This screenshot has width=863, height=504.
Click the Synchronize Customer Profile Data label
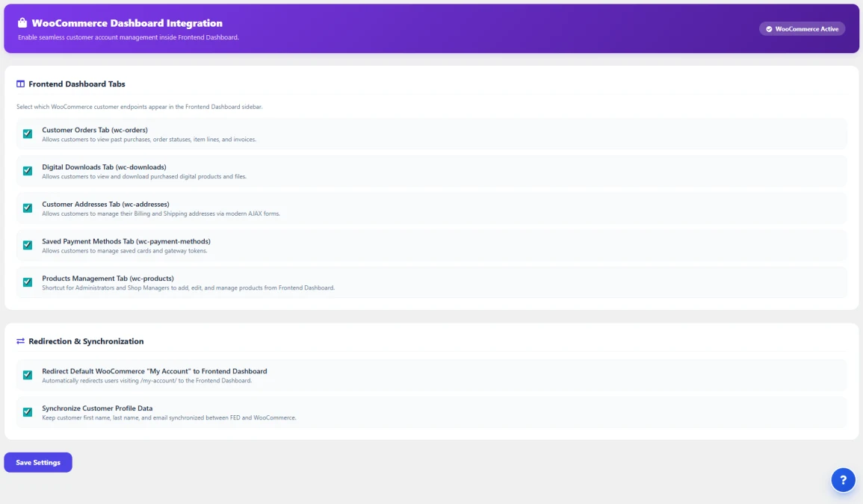[97, 408]
